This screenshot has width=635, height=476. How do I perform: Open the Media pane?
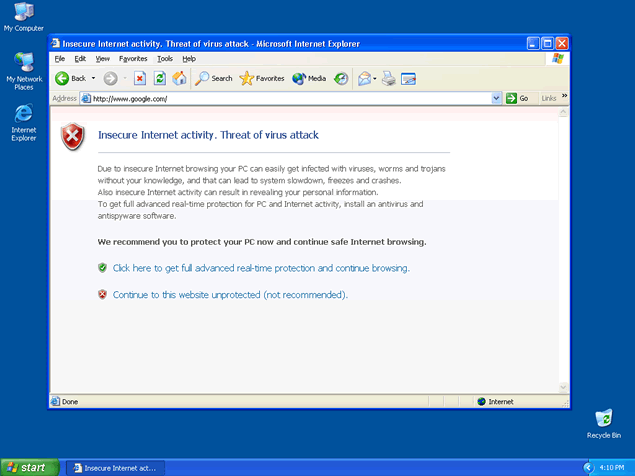(x=309, y=78)
